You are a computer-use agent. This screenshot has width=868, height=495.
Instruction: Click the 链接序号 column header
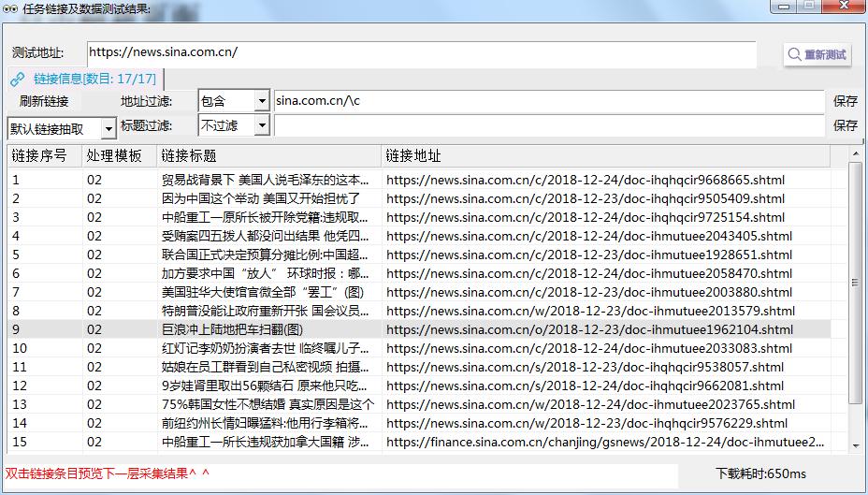point(45,156)
